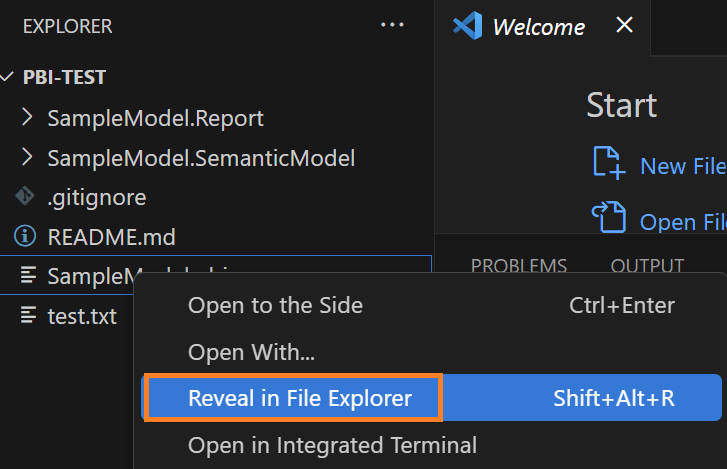Click the .gitignore git file icon

coord(25,197)
